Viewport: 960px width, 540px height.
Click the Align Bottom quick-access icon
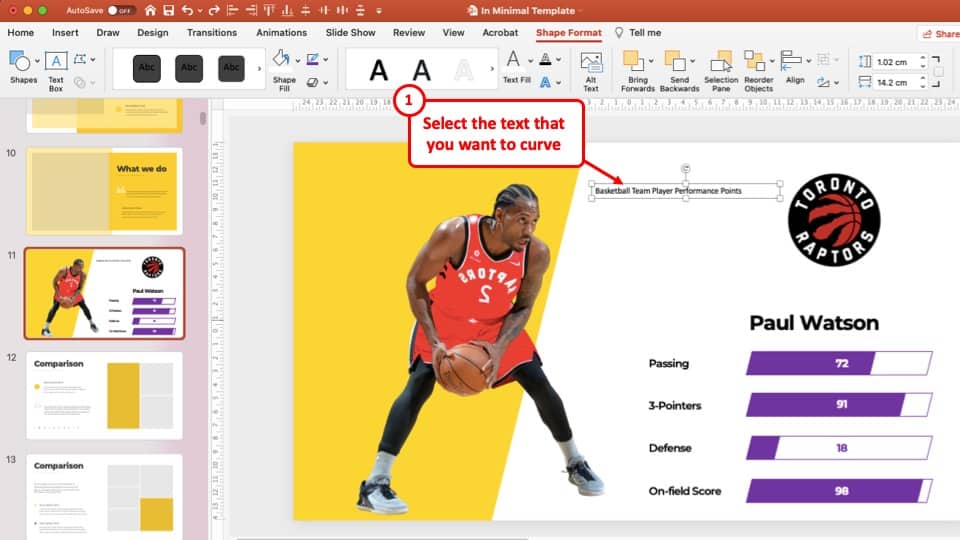287,10
